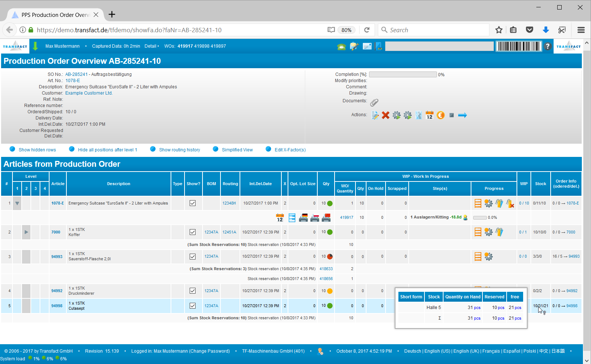Screen dimensions: 591x364
Task: Click Show routing history option
Action: (x=179, y=150)
